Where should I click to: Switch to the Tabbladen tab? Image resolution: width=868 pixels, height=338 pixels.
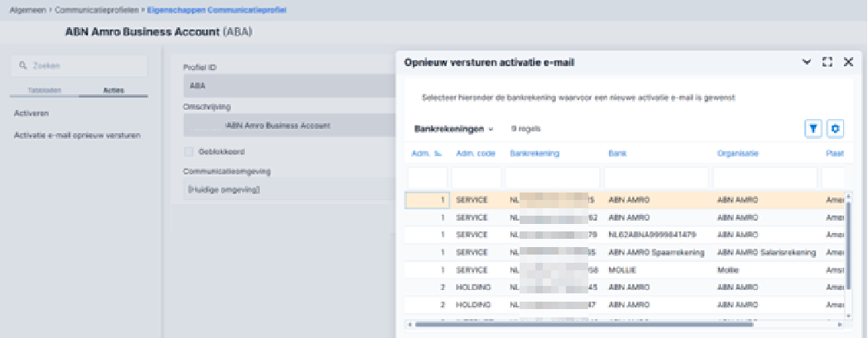point(45,90)
